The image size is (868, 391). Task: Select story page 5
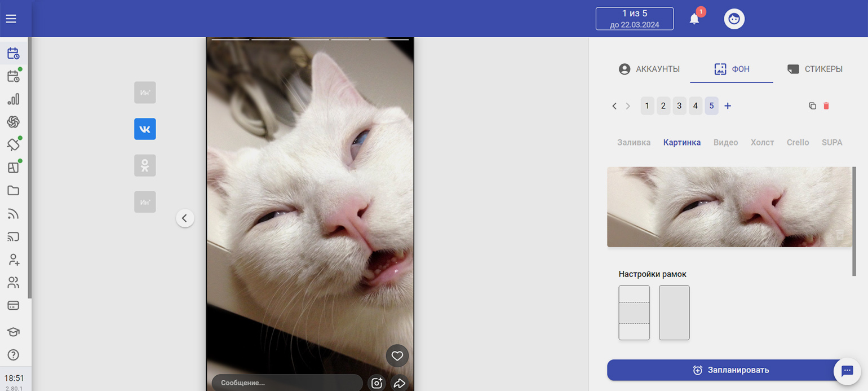[711, 106]
